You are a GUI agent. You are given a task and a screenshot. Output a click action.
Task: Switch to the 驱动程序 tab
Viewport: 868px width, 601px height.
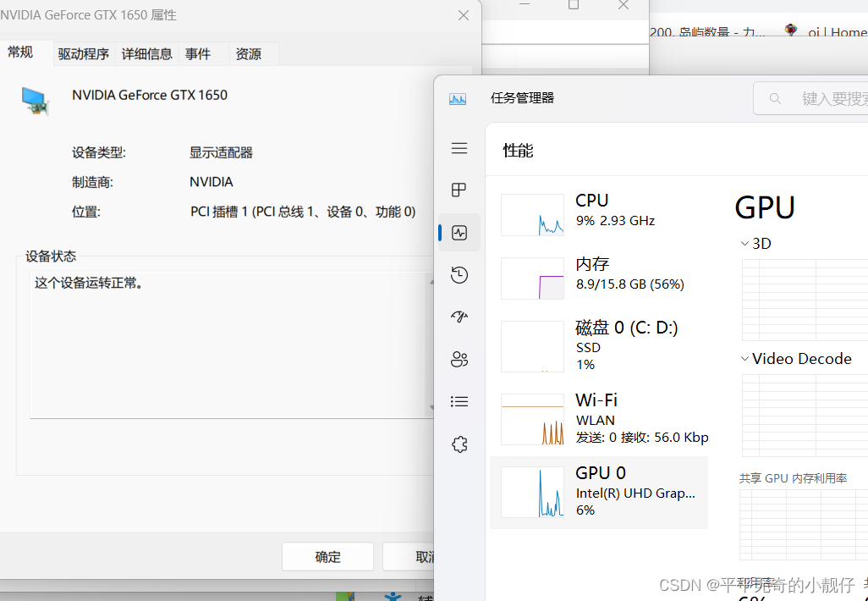[x=84, y=54]
